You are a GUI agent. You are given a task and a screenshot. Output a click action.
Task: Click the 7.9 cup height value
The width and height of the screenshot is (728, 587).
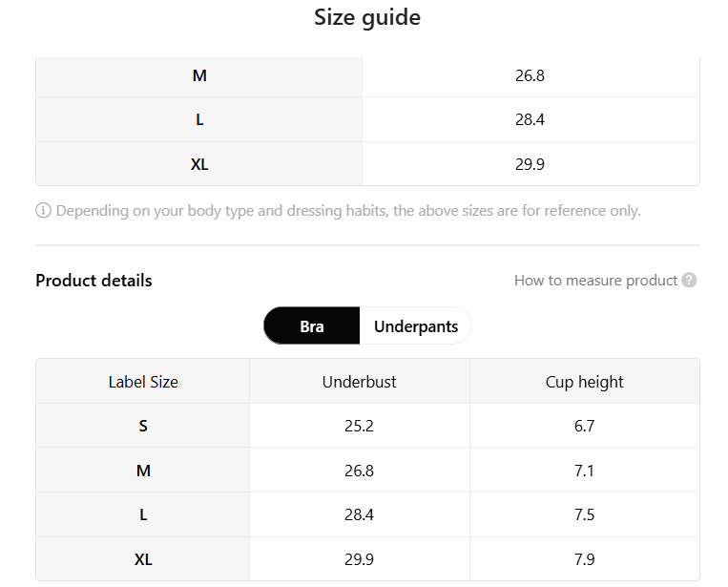(x=584, y=559)
